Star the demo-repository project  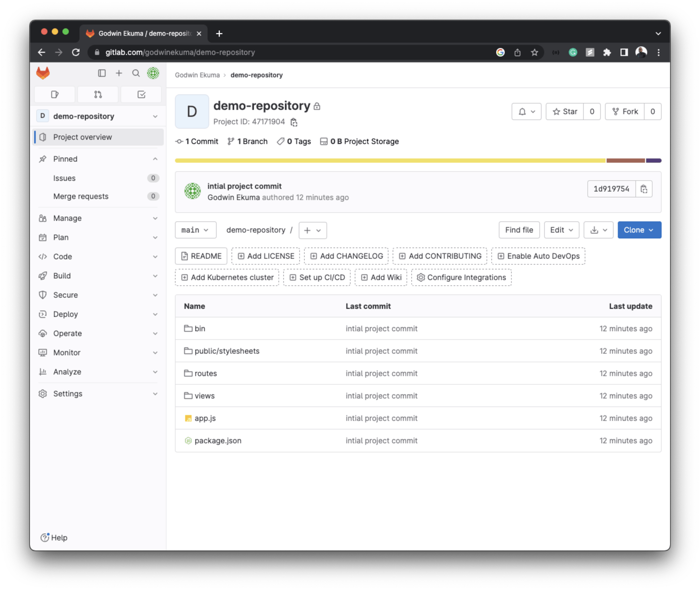[x=565, y=112]
